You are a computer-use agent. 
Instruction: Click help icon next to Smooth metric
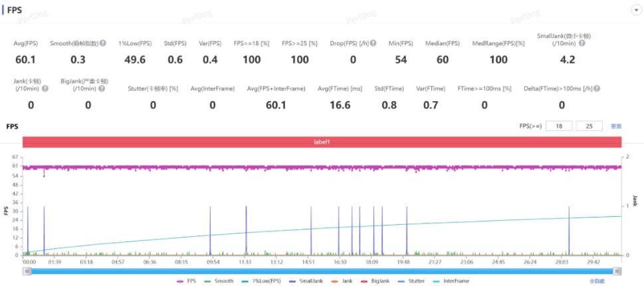coord(102,43)
